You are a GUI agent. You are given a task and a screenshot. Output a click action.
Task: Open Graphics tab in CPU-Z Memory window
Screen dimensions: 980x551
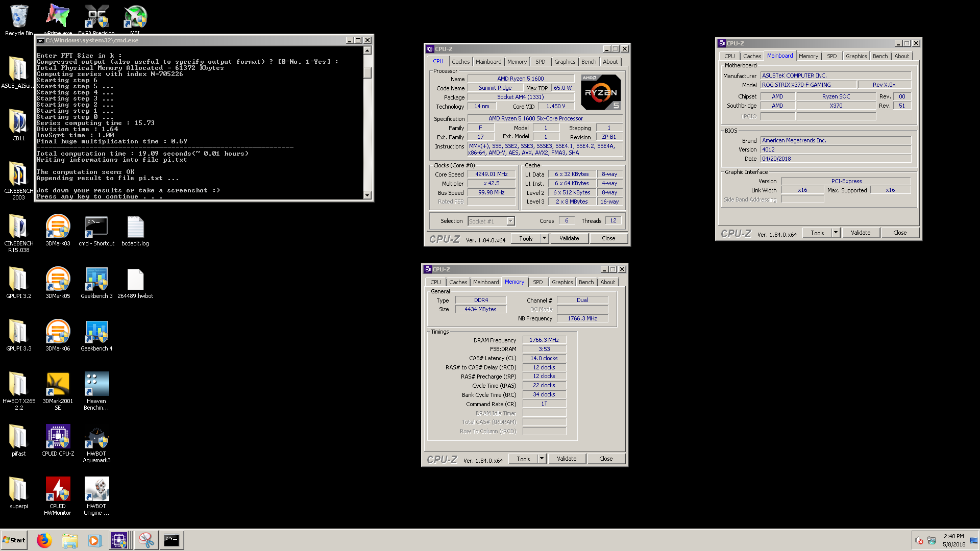point(562,282)
